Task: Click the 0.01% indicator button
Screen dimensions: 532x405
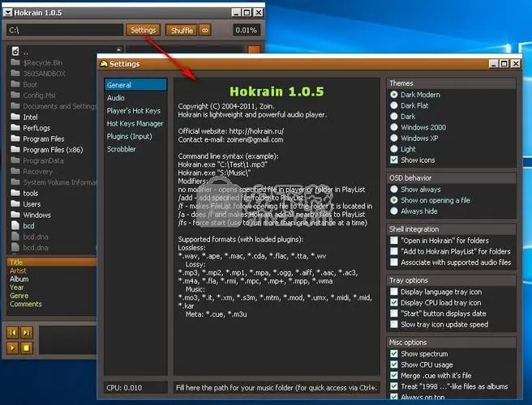Action: (x=246, y=30)
